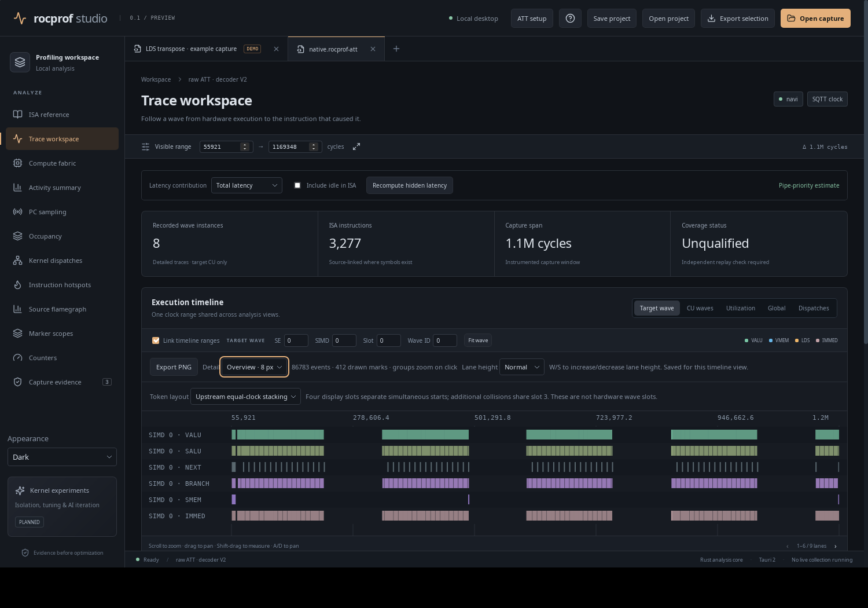Screen dimensions: 868x608
Task: Click Fit wave button
Action: click(x=478, y=340)
